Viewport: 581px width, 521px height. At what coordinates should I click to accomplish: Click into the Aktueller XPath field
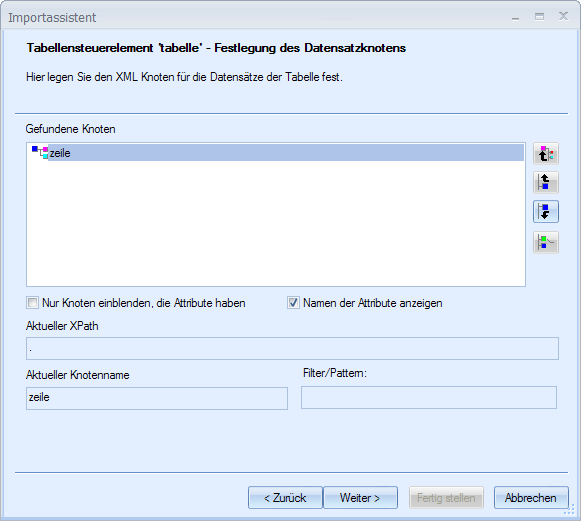point(292,348)
